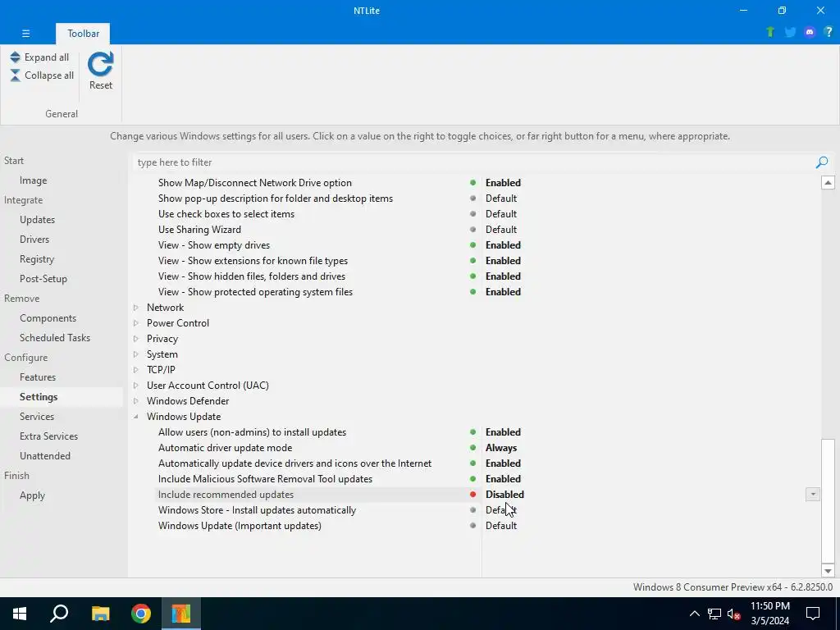Open the hamburger menu icon
This screenshot has width=840, height=630.
pyautogui.click(x=25, y=33)
